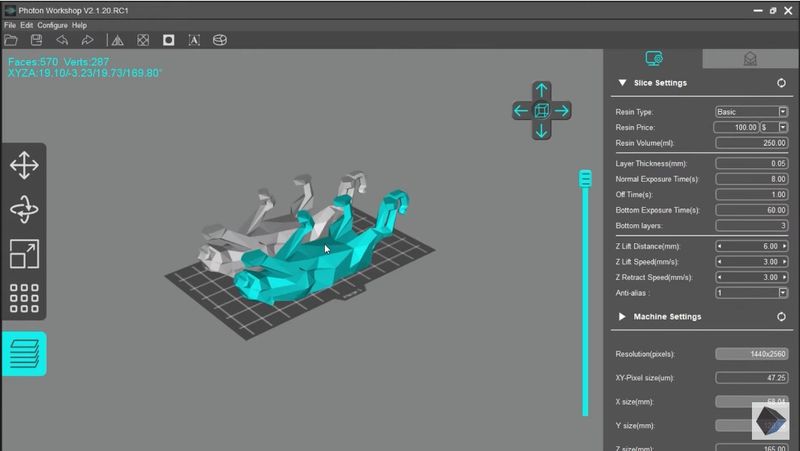The image size is (800, 451).
Task: Reset Slice Settings with refresh icon
Action: tap(781, 84)
